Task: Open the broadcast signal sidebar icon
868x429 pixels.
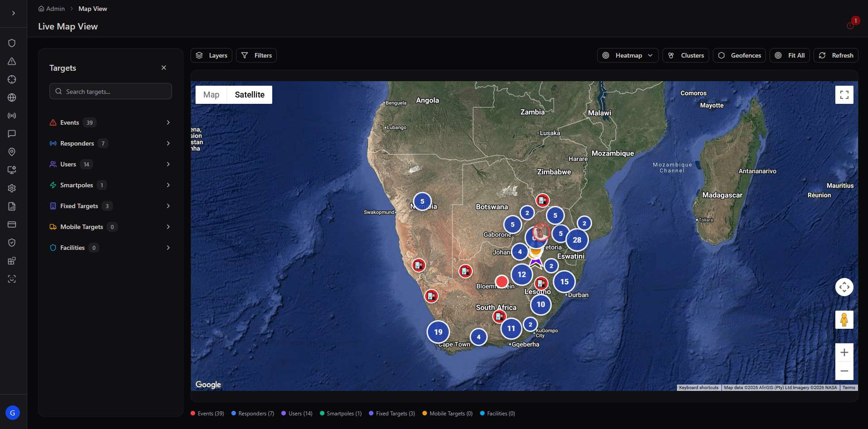Action: pos(12,116)
